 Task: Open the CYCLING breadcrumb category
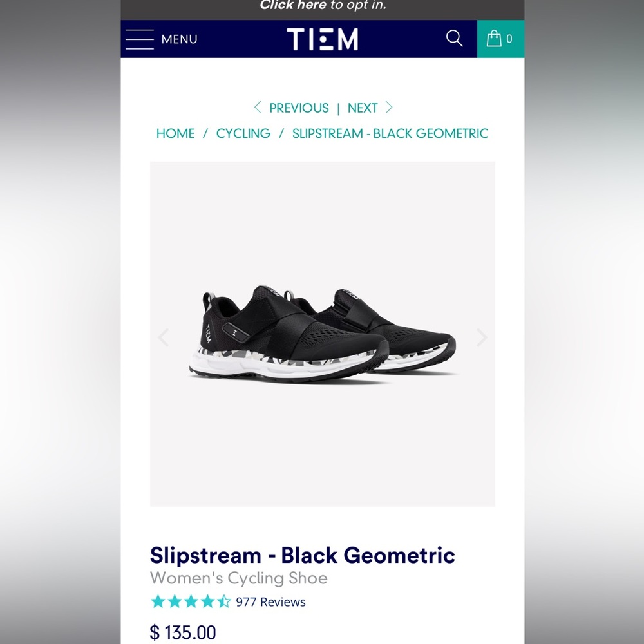click(243, 133)
